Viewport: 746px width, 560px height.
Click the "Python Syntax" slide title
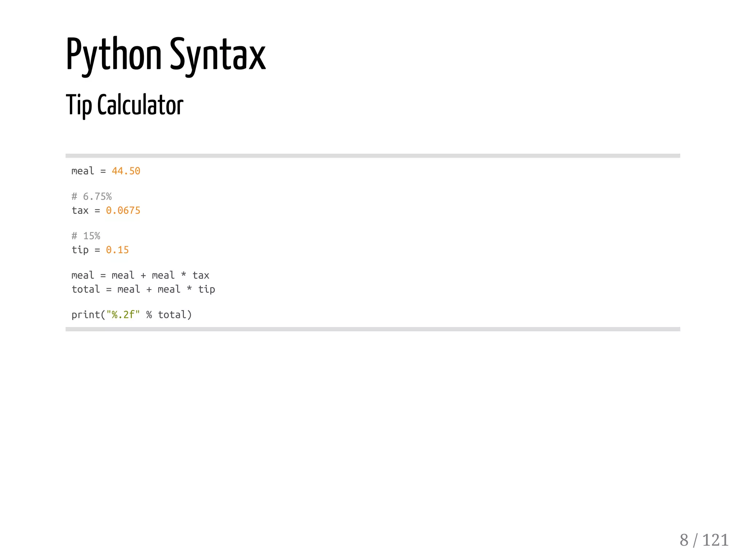[166, 55]
